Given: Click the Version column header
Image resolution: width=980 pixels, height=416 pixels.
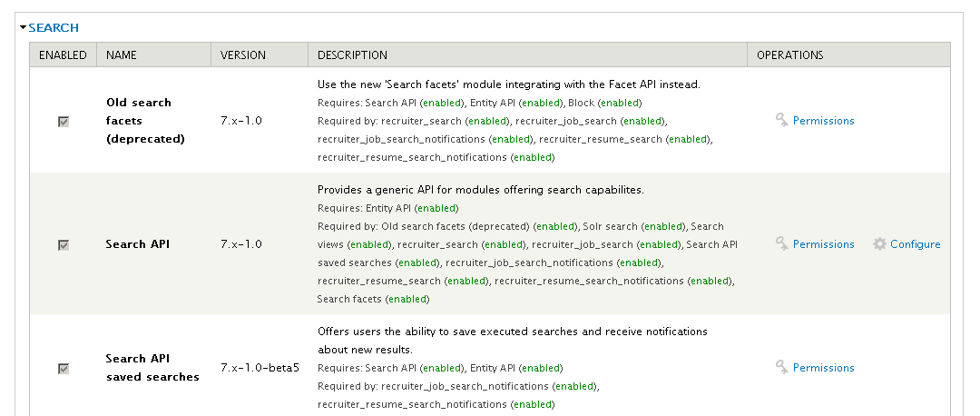Looking at the screenshot, I should (x=243, y=55).
